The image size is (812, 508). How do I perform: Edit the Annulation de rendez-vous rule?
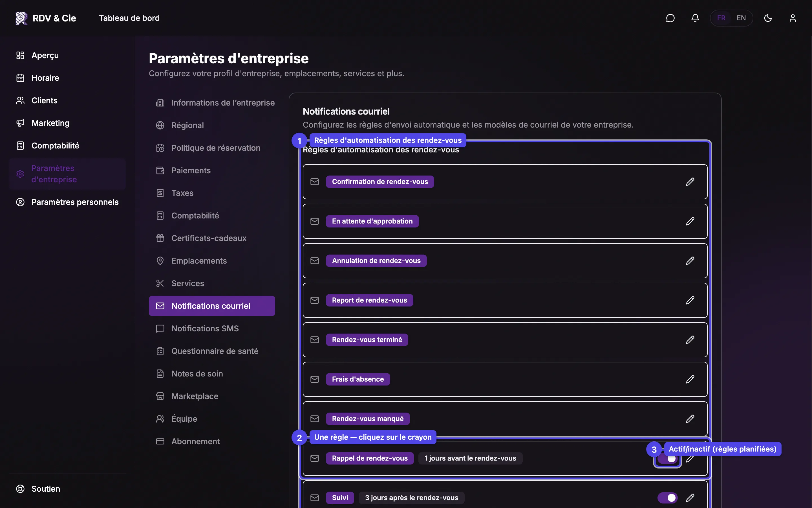(x=690, y=261)
